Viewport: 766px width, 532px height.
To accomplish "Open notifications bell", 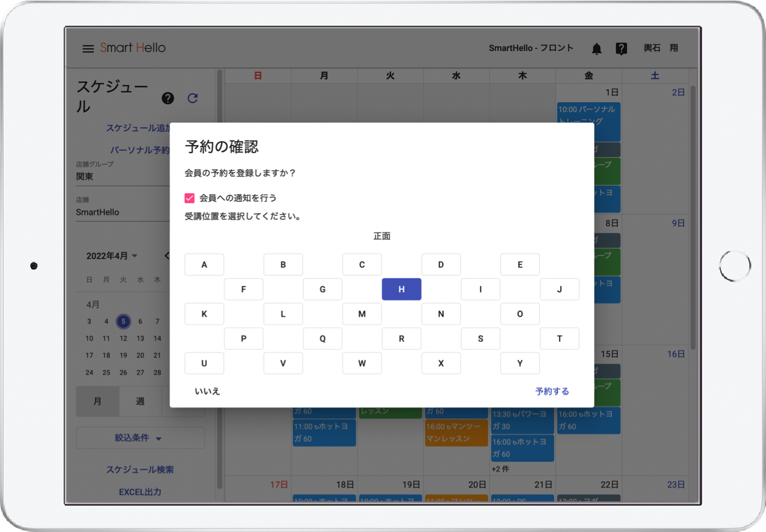I will point(596,49).
